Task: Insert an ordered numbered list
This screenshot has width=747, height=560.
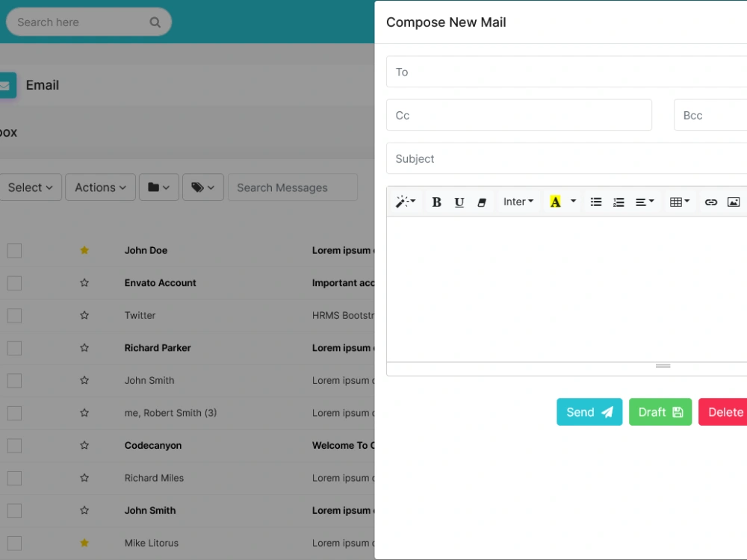Action: (619, 202)
